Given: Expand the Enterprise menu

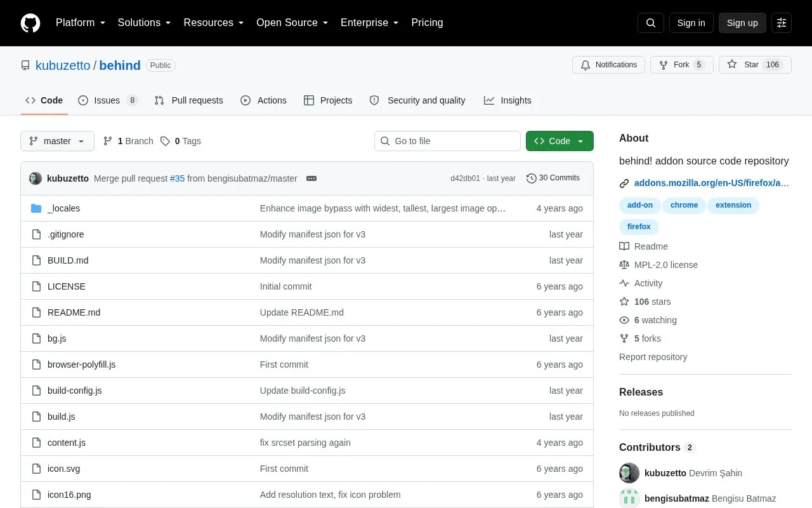Looking at the screenshot, I should [370, 23].
